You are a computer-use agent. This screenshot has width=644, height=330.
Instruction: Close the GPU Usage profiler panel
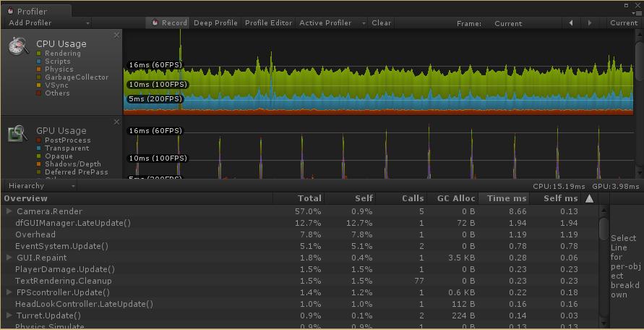tap(116, 122)
